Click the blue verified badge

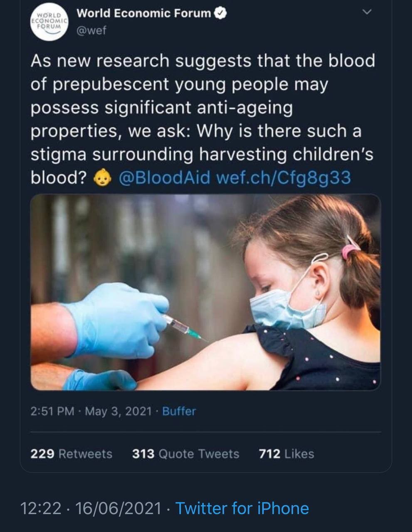pyautogui.click(x=220, y=14)
